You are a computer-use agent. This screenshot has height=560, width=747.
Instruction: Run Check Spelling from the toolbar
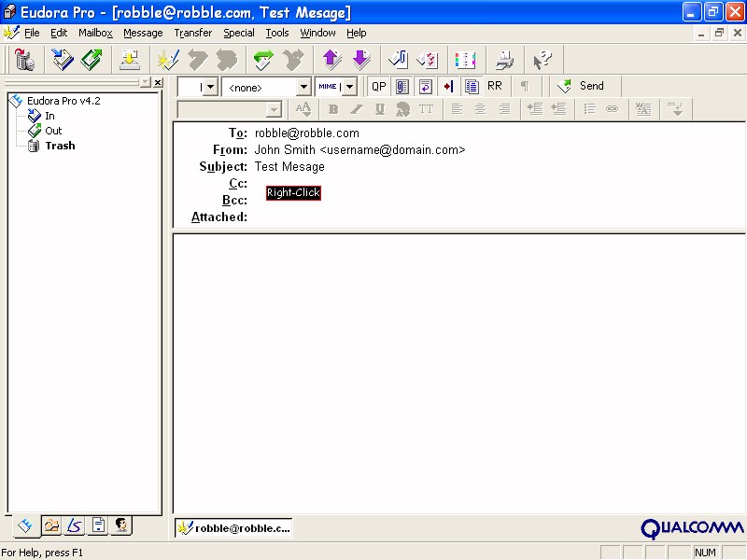click(428, 60)
